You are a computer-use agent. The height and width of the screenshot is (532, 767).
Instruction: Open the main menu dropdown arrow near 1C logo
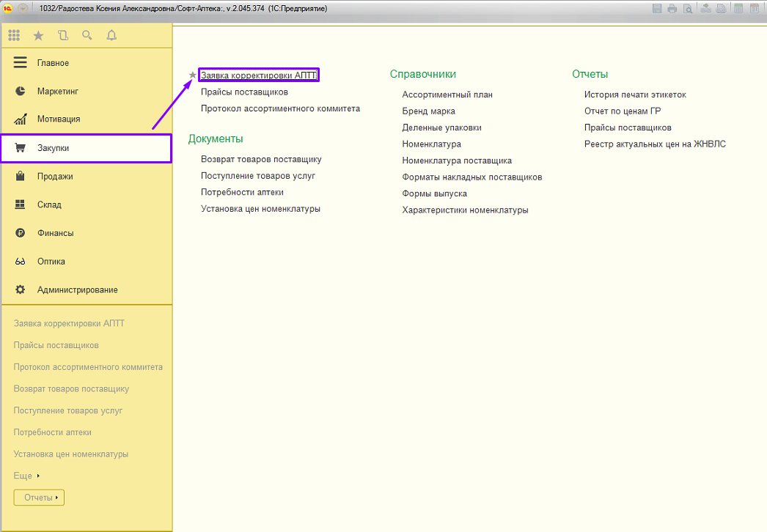[x=23, y=9]
